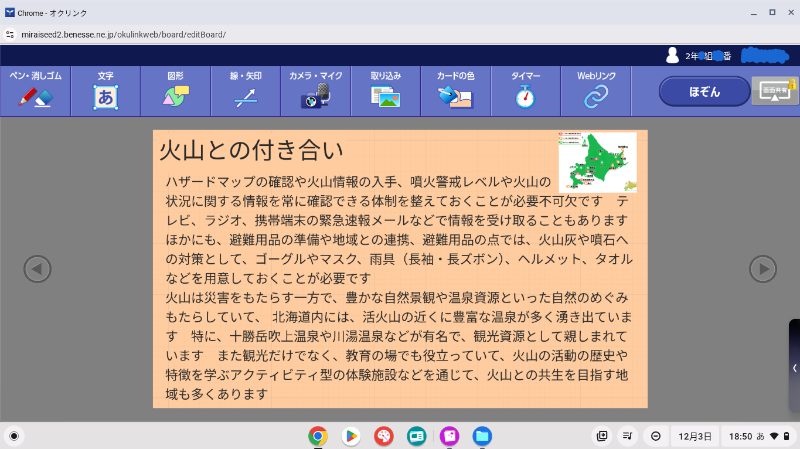Select the Pen/Eraser (ペン・消しゴム) tool

35,91
